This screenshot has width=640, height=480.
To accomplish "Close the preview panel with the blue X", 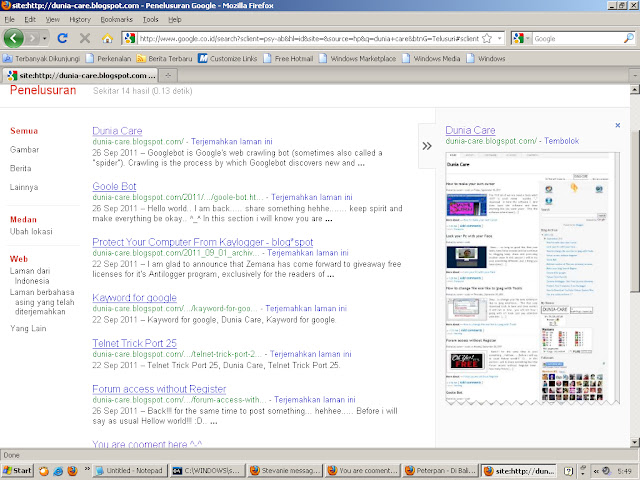I will pyautogui.click(x=618, y=125).
